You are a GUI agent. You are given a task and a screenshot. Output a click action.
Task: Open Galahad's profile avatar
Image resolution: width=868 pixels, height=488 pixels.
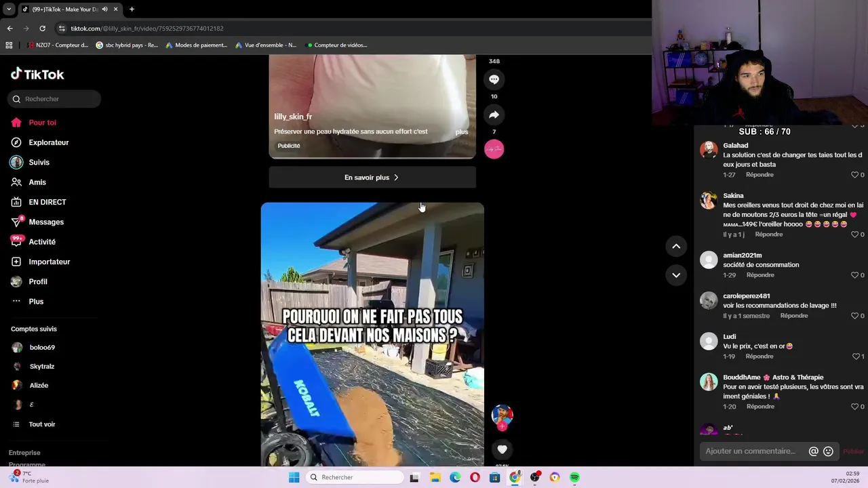point(709,150)
